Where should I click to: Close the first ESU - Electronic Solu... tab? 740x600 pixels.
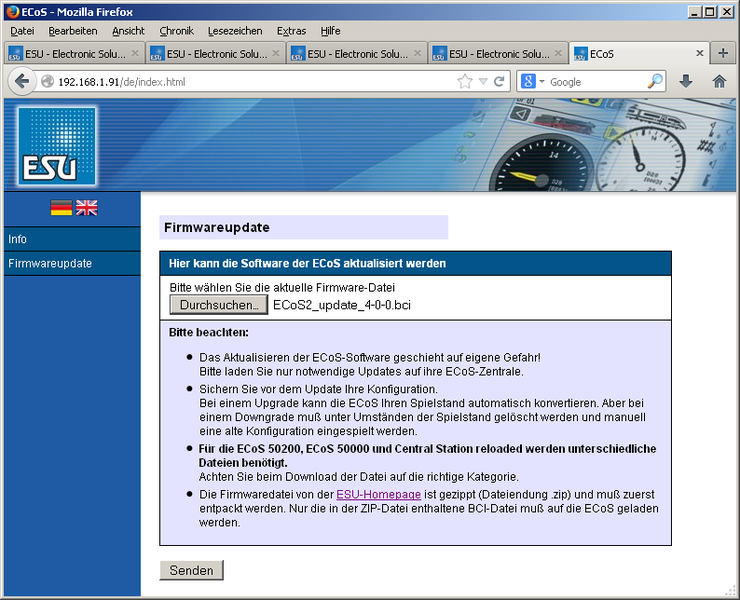pyautogui.click(x=135, y=53)
